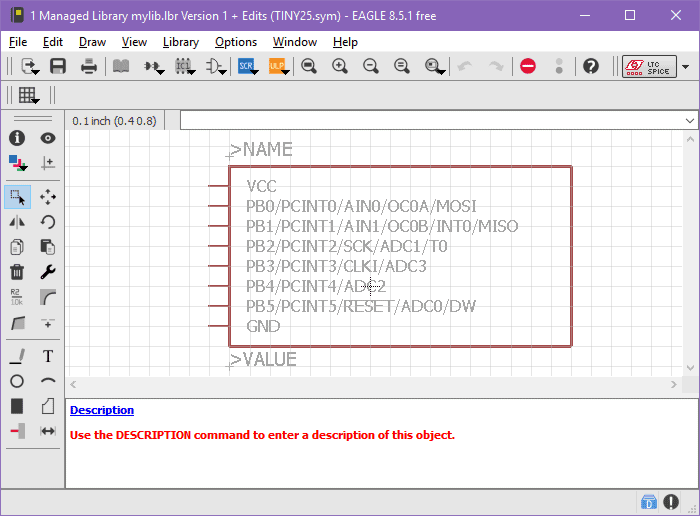700x516 pixels.
Task: Expand the command line history dropdown
Action: click(x=690, y=120)
